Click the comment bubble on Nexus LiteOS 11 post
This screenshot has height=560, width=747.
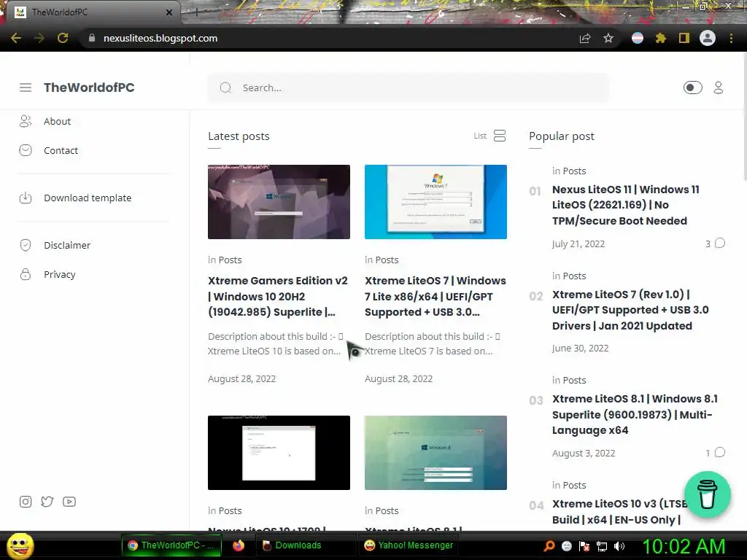pyautogui.click(x=720, y=244)
